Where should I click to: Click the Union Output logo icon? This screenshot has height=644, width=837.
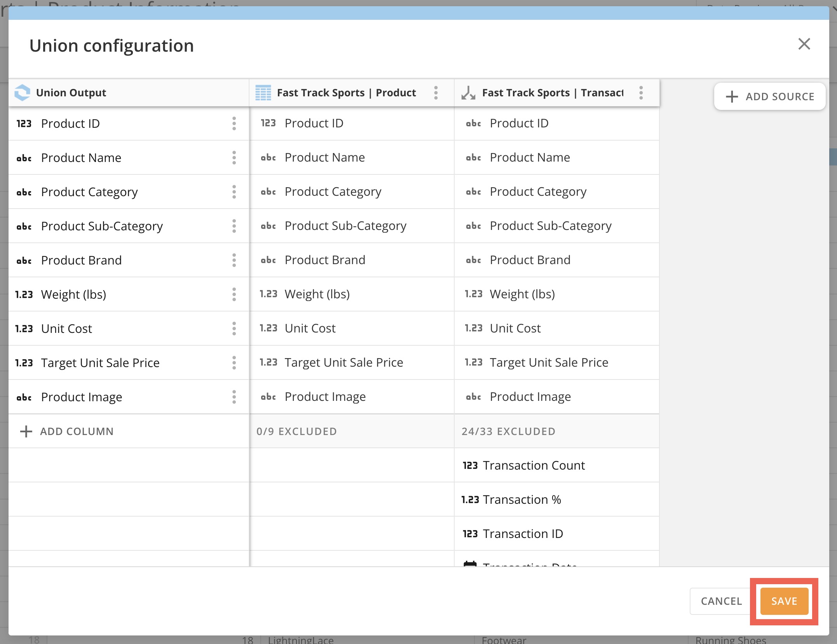coord(22,93)
